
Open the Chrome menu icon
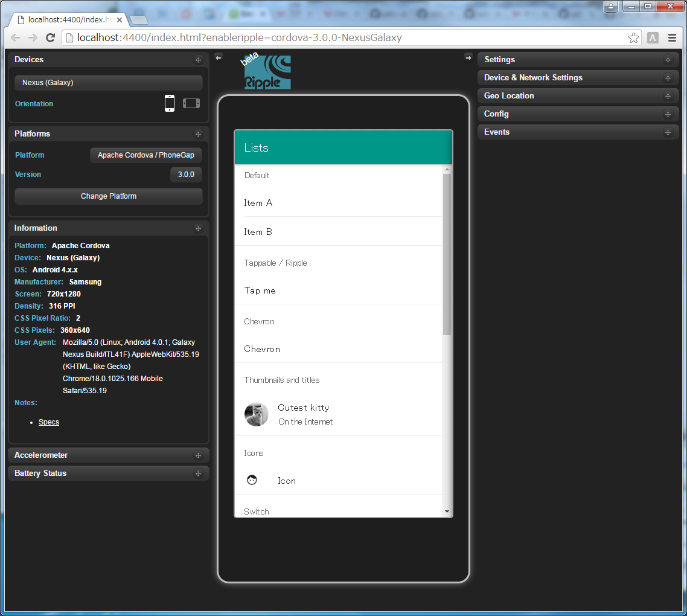click(x=672, y=38)
